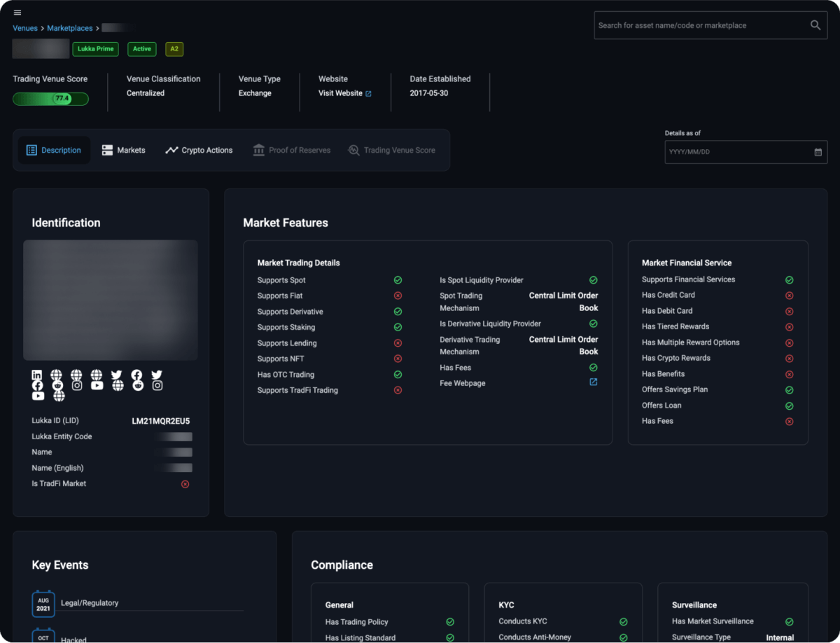Click inside the asset search field
This screenshot has width=840, height=643.
pyautogui.click(x=700, y=25)
